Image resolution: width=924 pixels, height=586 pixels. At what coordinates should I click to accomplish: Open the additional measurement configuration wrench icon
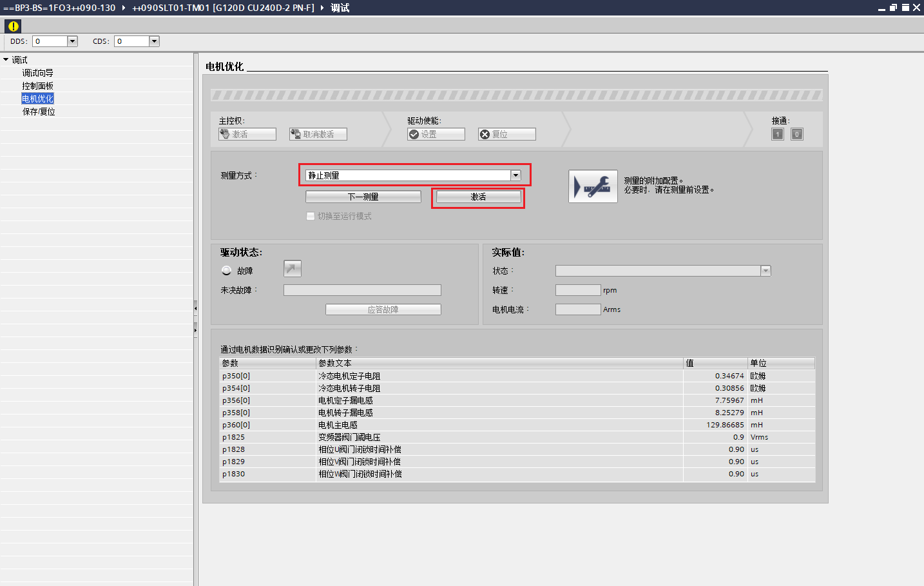click(593, 186)
